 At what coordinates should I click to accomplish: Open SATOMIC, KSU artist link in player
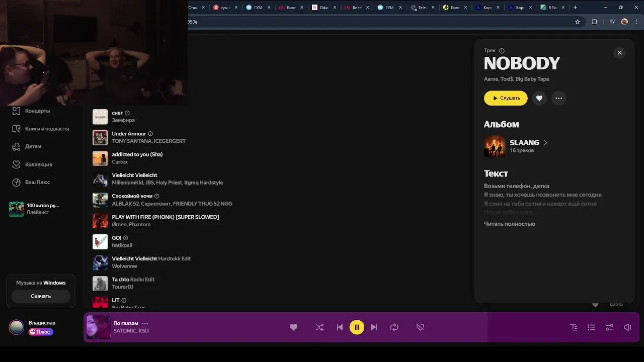131,331
